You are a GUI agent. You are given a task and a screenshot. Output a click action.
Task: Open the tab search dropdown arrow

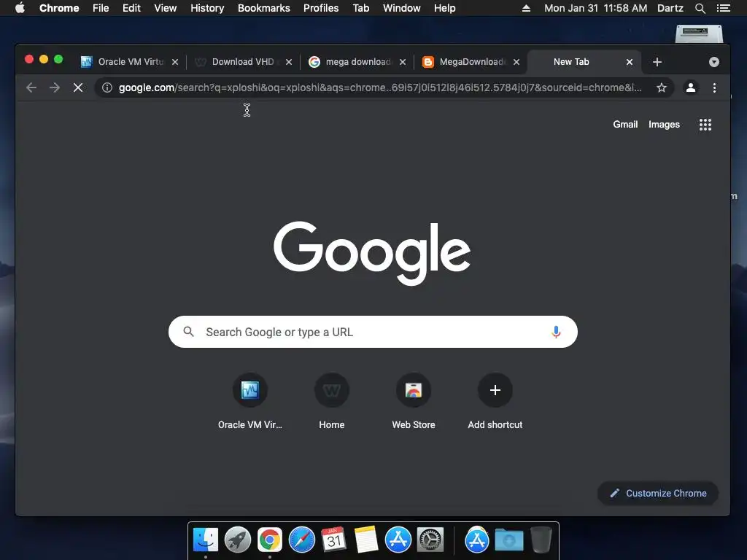tap(713, 62)
